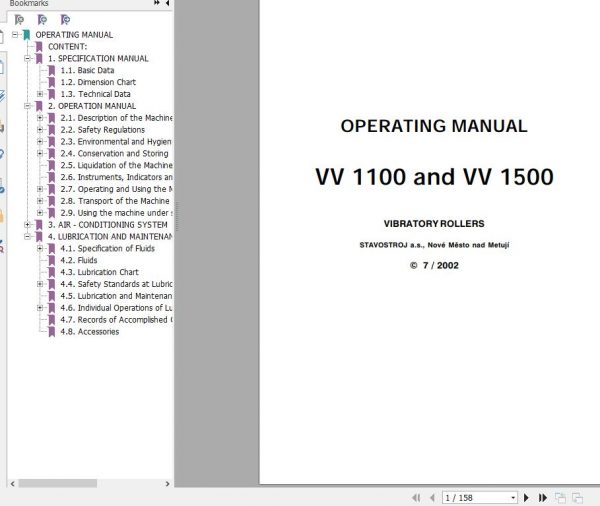Expand 2.8. Transport of the Machine
Viewport: 600px width, 506px height.
pos(40,201)
